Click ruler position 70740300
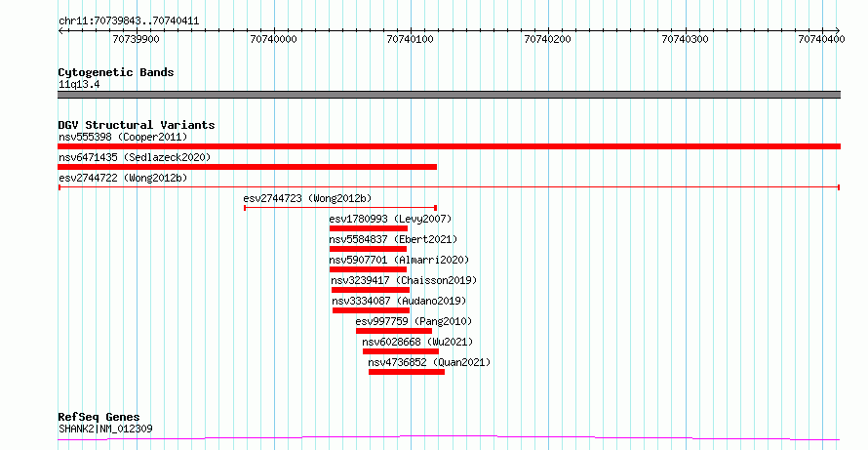The width and height of the screenshot is (868, 450). pyautogui.click(x=686, y=39)
